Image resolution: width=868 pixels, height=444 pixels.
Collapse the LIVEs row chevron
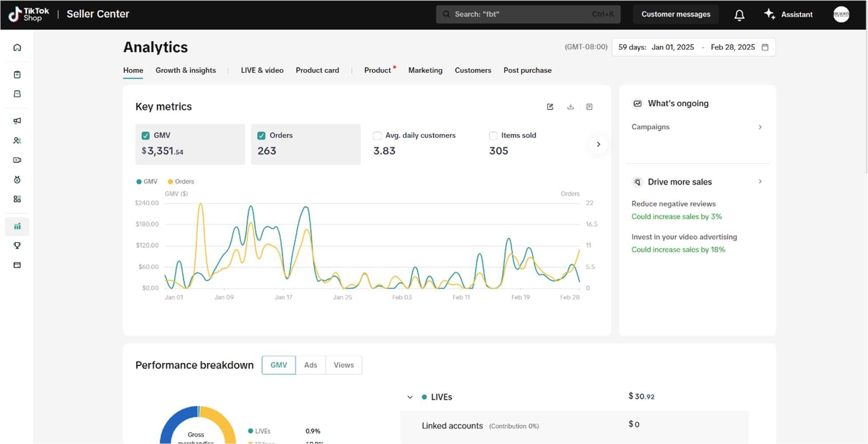pos(410,397)
